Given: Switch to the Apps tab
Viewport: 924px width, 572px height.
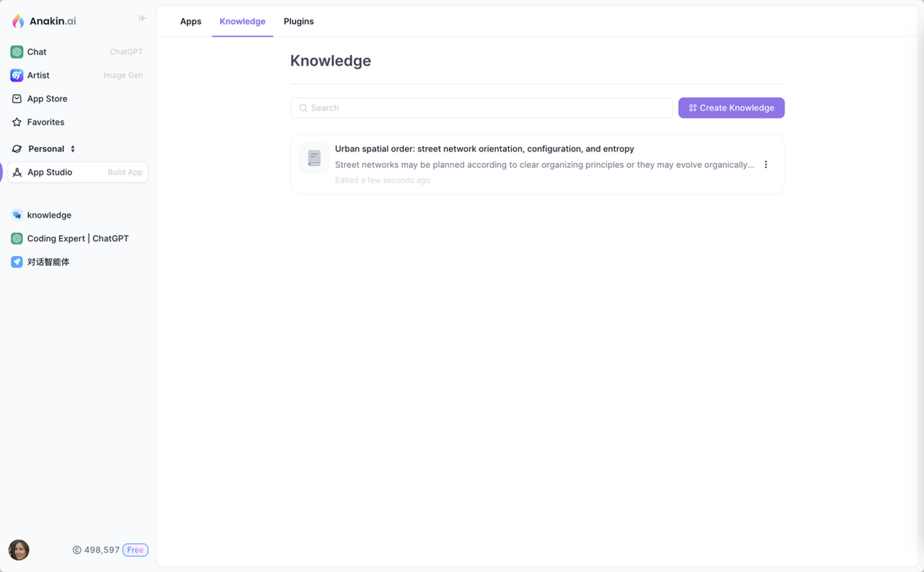Looking at the screenshot, I should point(191,22).
